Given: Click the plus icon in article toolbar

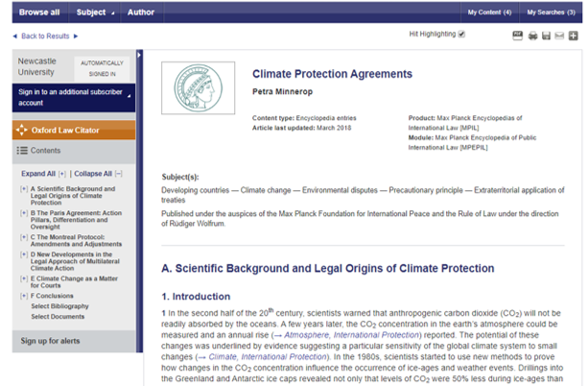Looking at the screenshot, I should coord(574,36).
